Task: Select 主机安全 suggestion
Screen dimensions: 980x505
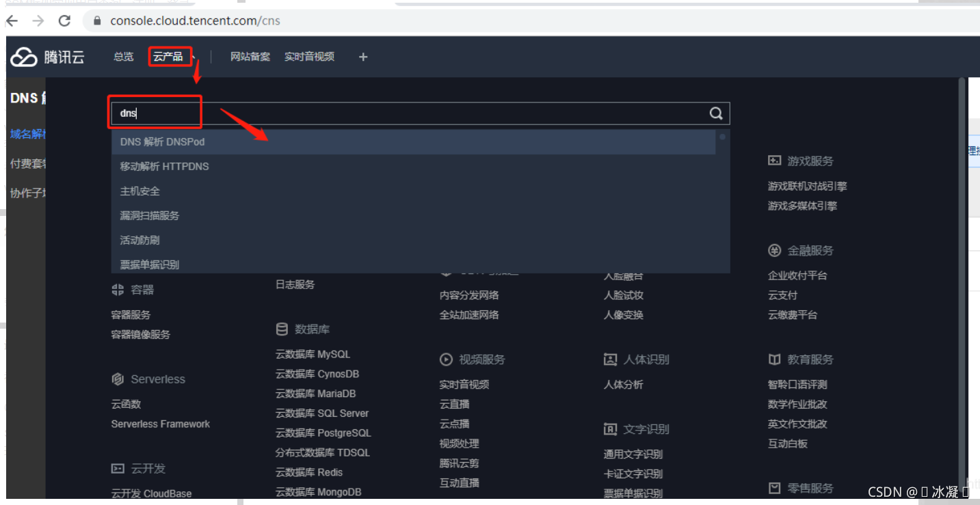Action: (414, 191)
